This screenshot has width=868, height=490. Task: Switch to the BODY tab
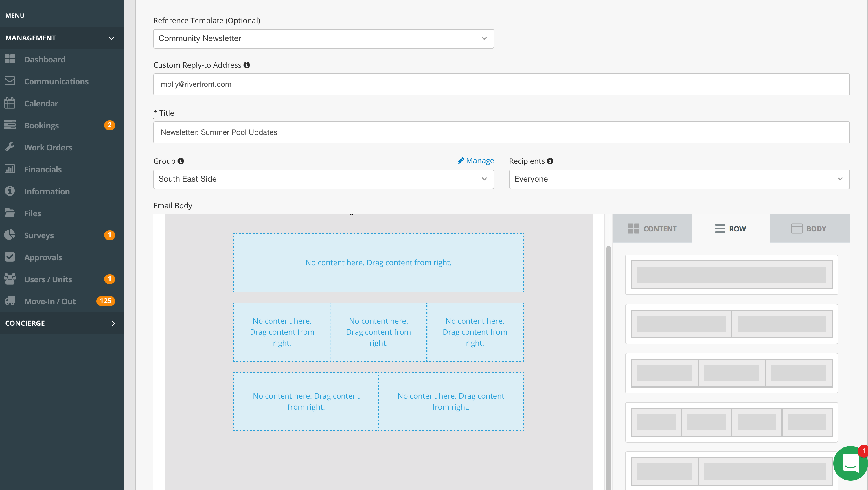[x=809, y=228]
